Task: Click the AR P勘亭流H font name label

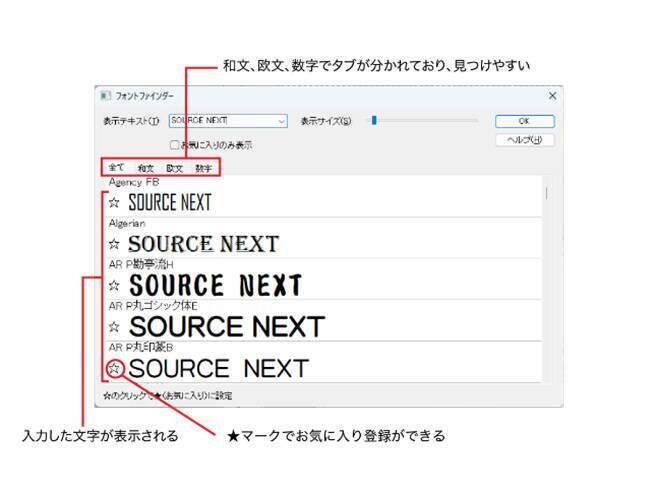Action: 141,264
